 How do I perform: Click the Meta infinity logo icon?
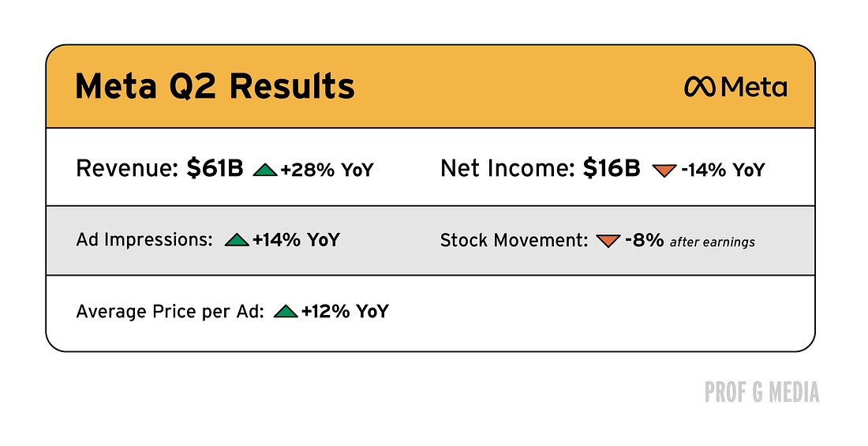click(x=700, y=86)
